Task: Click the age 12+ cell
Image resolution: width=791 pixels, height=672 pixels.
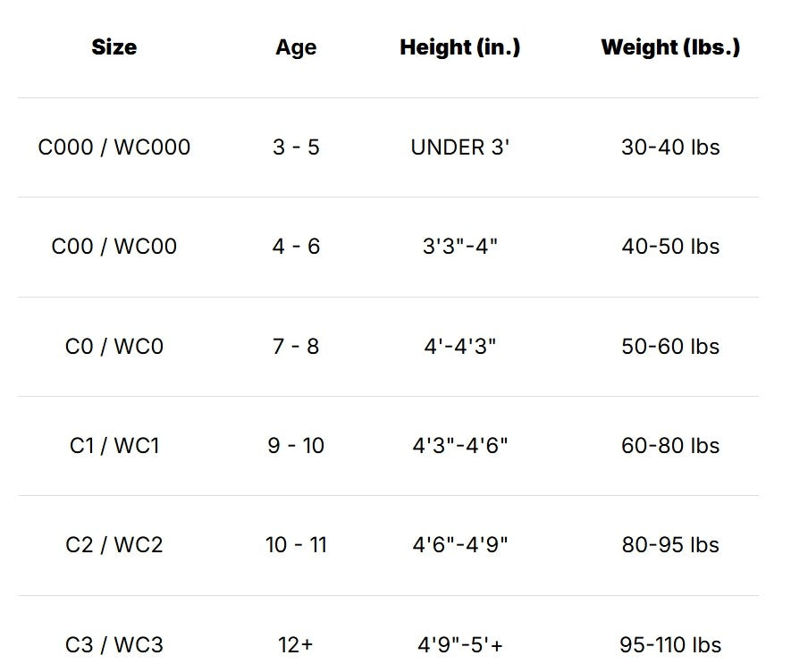Action: pos(296,645)
